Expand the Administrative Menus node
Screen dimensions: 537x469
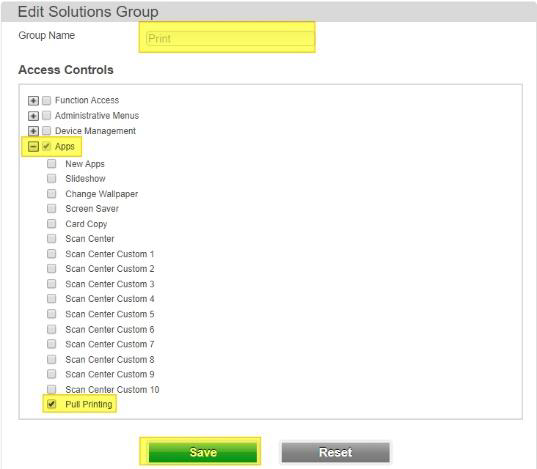pos(33,116)
